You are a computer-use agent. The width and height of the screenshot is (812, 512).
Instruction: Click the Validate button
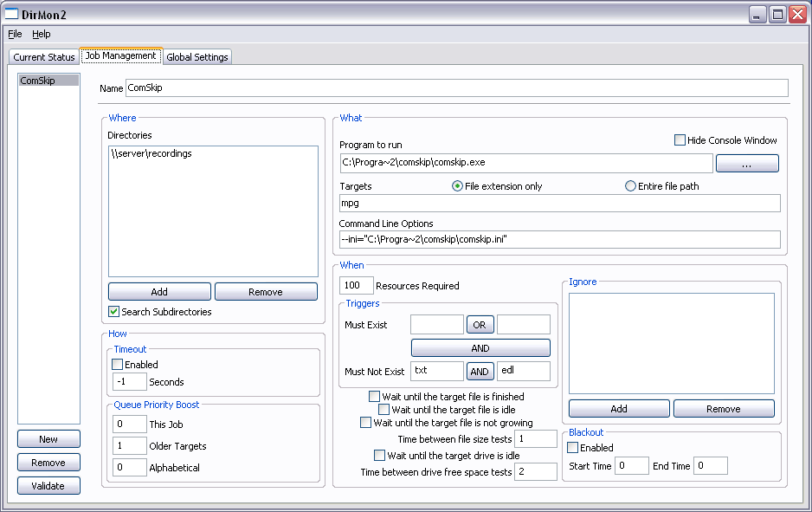pos(48,486)
